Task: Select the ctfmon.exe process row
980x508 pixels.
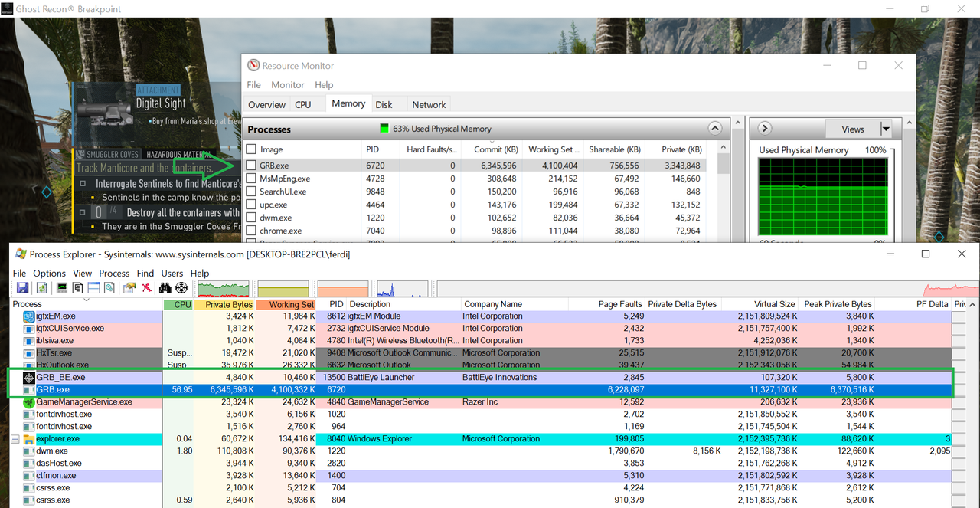Action: coord(481,476)
